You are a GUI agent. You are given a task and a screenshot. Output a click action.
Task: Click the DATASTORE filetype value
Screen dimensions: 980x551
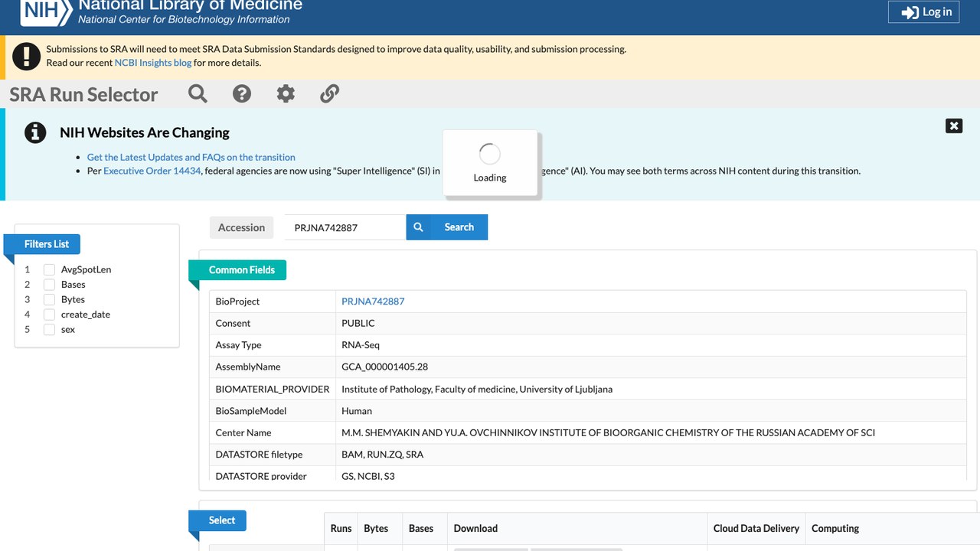pos(382,455)
